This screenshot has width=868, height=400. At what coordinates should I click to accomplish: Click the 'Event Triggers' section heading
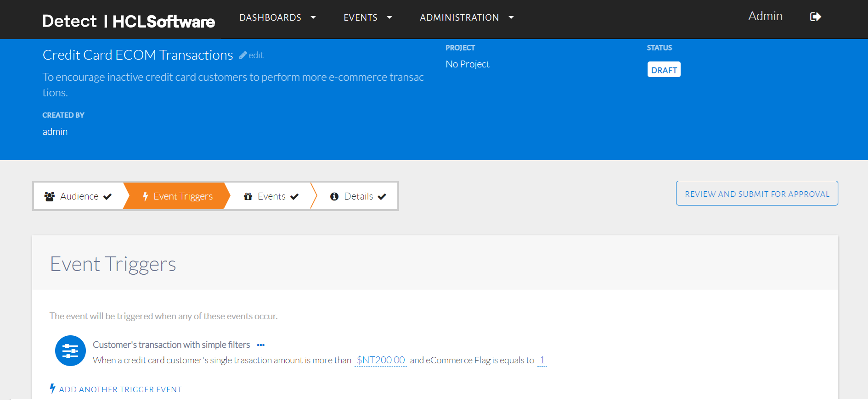click(x=113, y=264)
